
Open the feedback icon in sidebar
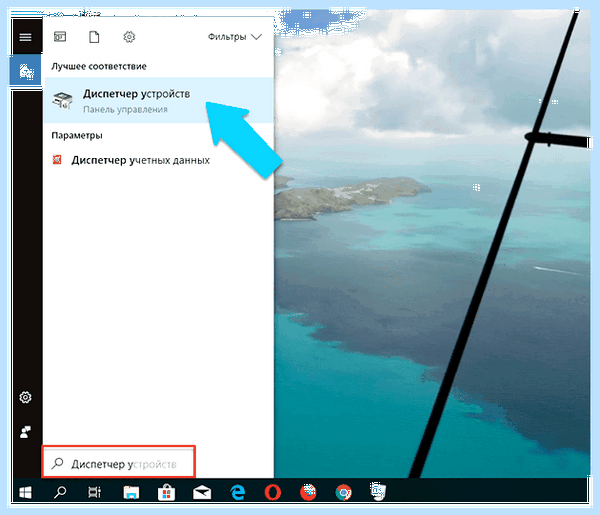point(26,432)
